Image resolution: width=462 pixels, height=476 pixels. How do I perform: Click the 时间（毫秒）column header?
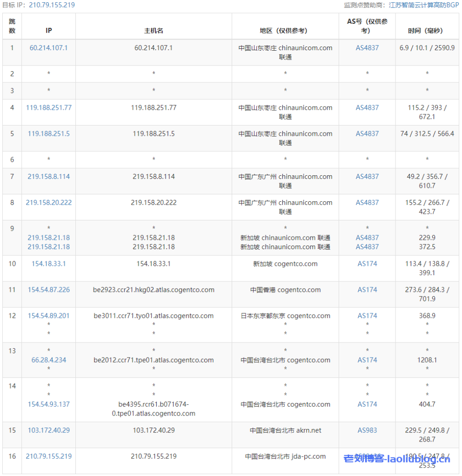427,31
